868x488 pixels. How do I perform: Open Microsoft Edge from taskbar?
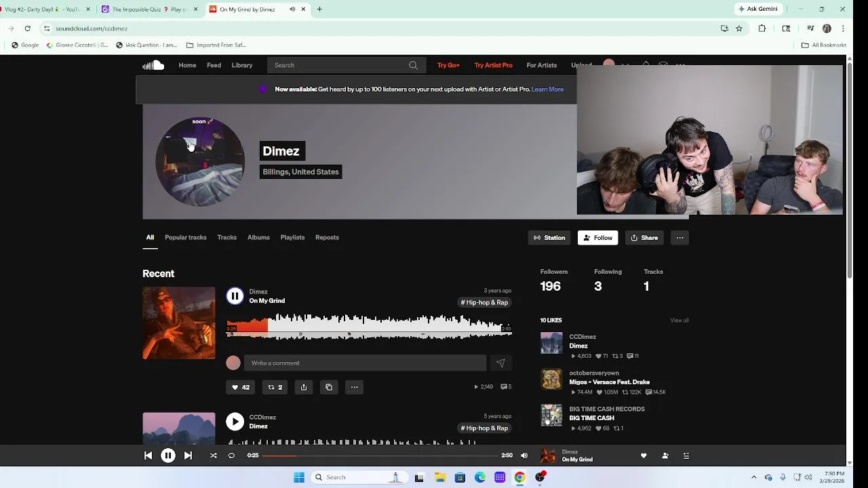[480, 477]
